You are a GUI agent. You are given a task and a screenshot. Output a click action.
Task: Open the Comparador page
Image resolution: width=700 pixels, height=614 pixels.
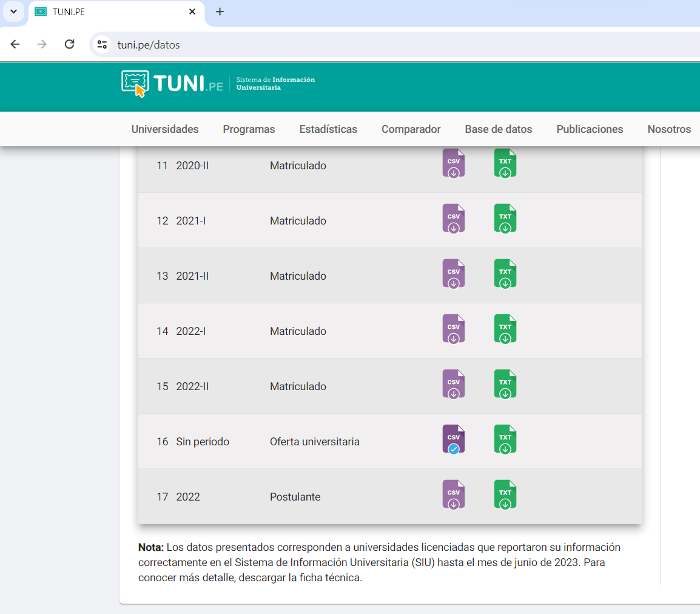pos(411,129)
